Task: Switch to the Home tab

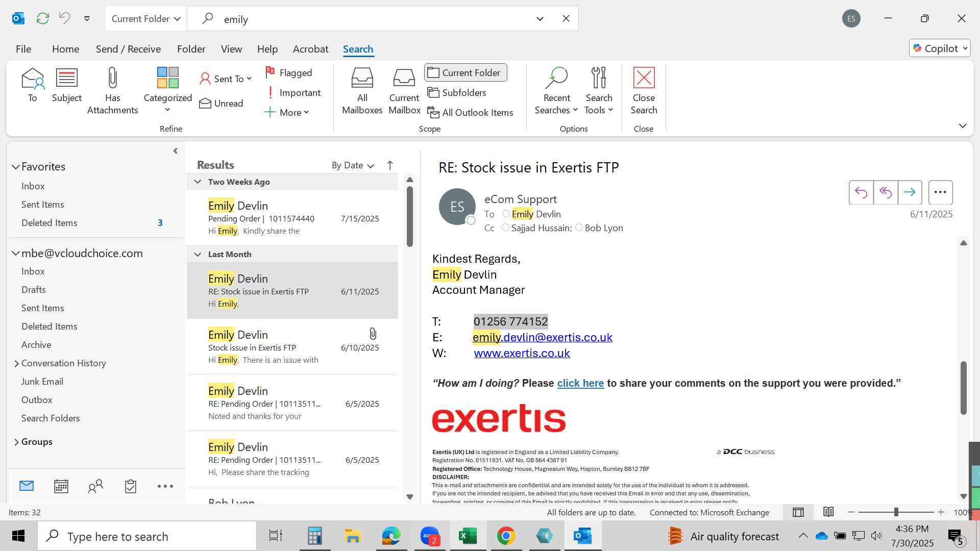Action: tap(65, 49)
